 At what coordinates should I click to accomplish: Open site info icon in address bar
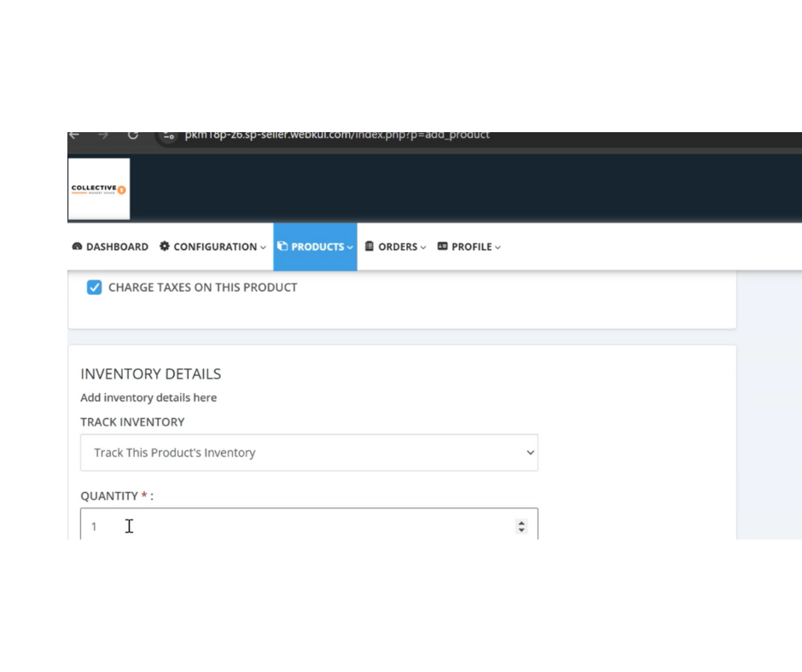[169, 136]
